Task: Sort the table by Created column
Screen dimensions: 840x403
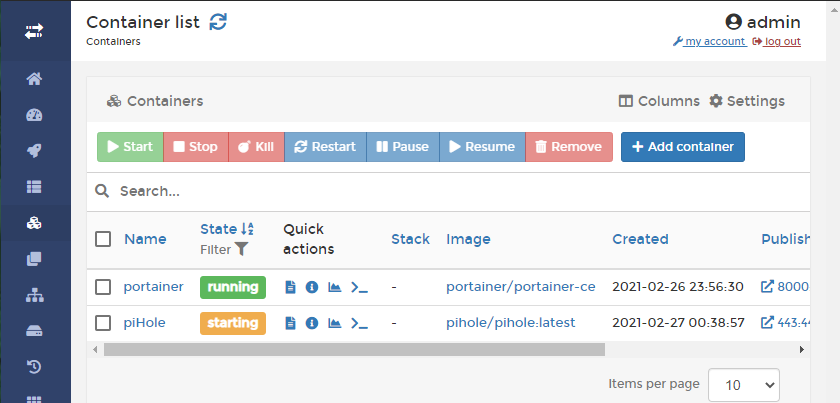Action: (x=640, y=239)
